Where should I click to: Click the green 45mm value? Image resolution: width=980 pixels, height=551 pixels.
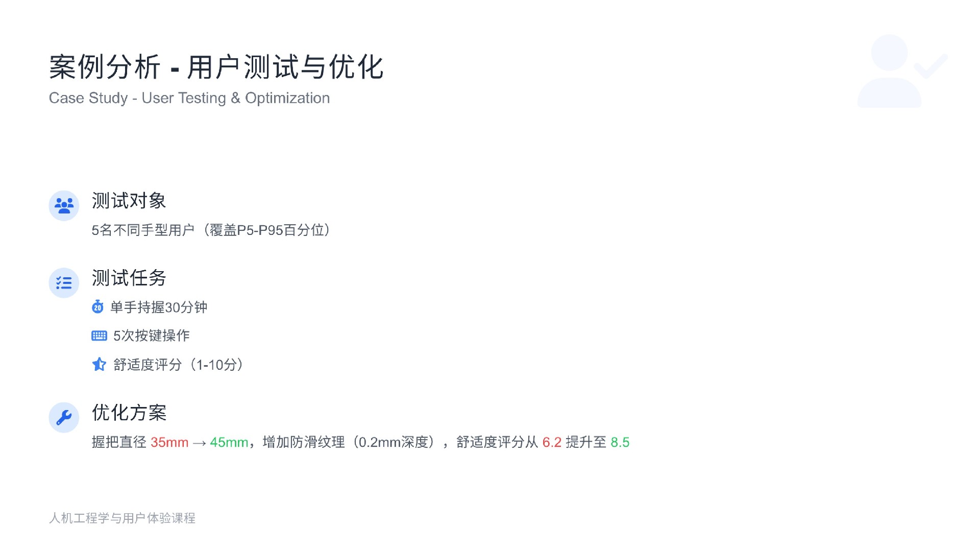[x=229, y=442]
